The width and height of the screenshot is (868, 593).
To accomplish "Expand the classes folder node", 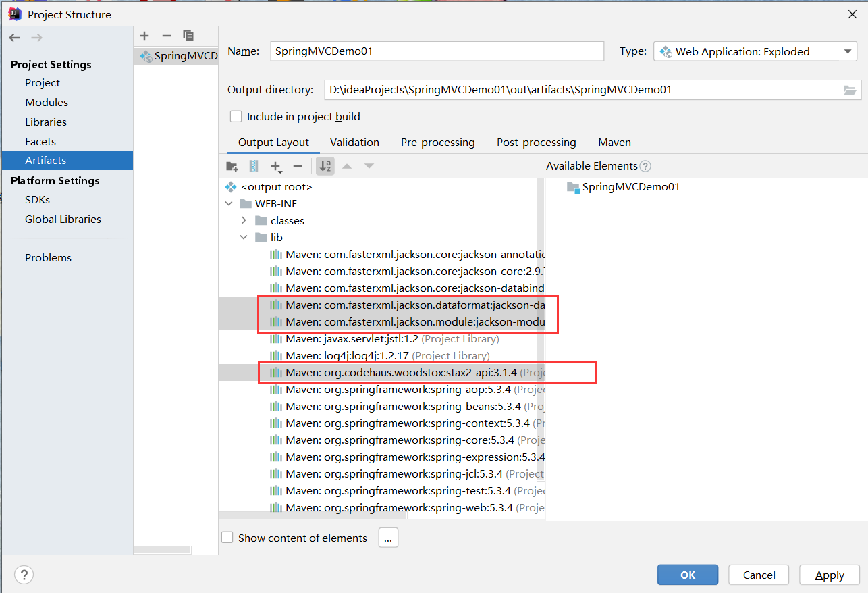I will 244,221.
